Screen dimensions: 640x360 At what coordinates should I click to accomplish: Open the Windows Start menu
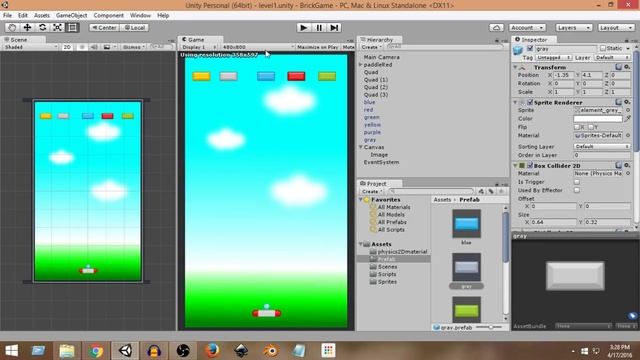pyautogui.click(x=11, y=351)
